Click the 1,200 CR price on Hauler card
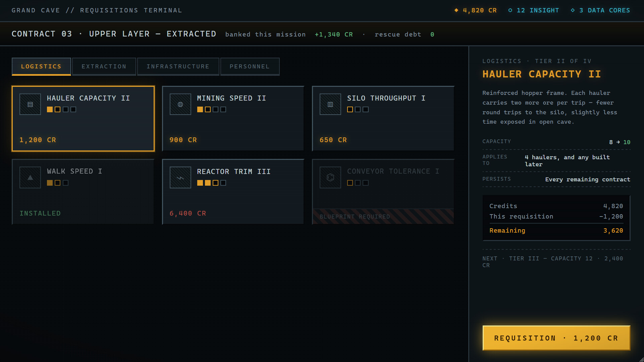The height and width of the screenshot is (362, 644). click(x=38, y=140)
